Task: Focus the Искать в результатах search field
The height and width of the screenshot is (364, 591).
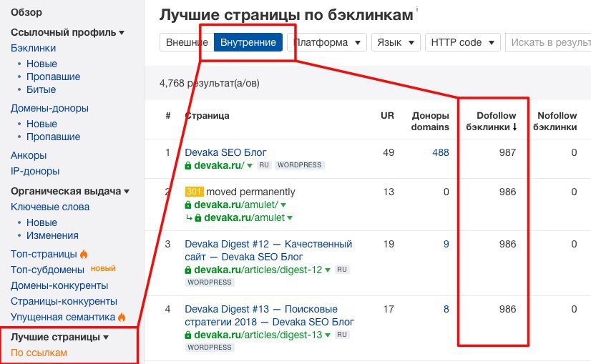Action: click(x=548, y=42)
